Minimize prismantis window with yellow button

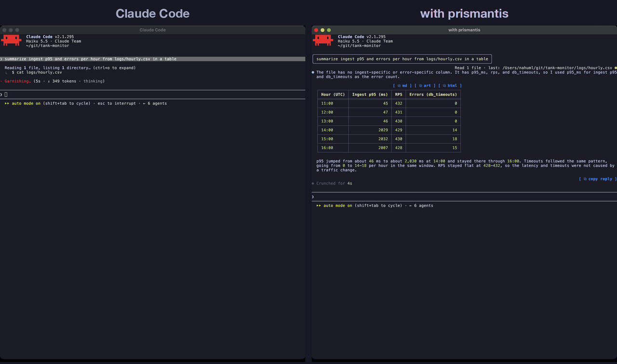(x=322, y=30)
